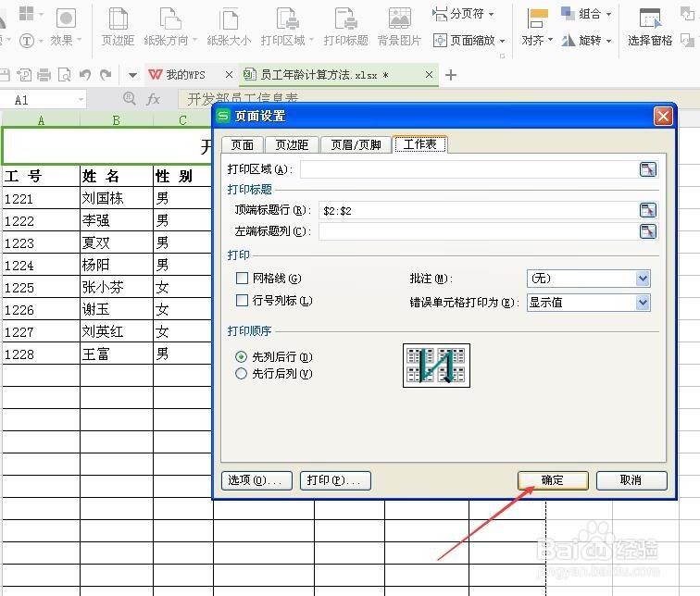Open the 效果 effects dropdown
Viewport: 700px width, 596px height.
[66, 27]
